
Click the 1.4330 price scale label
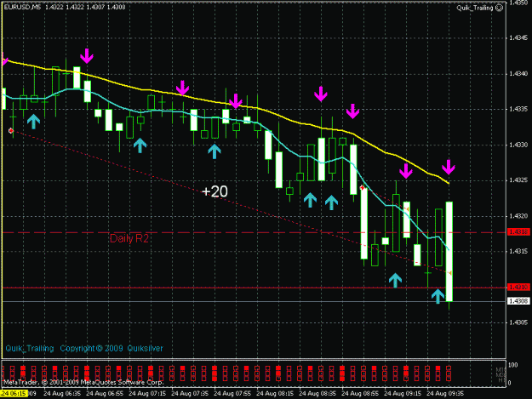click(518, 145)
